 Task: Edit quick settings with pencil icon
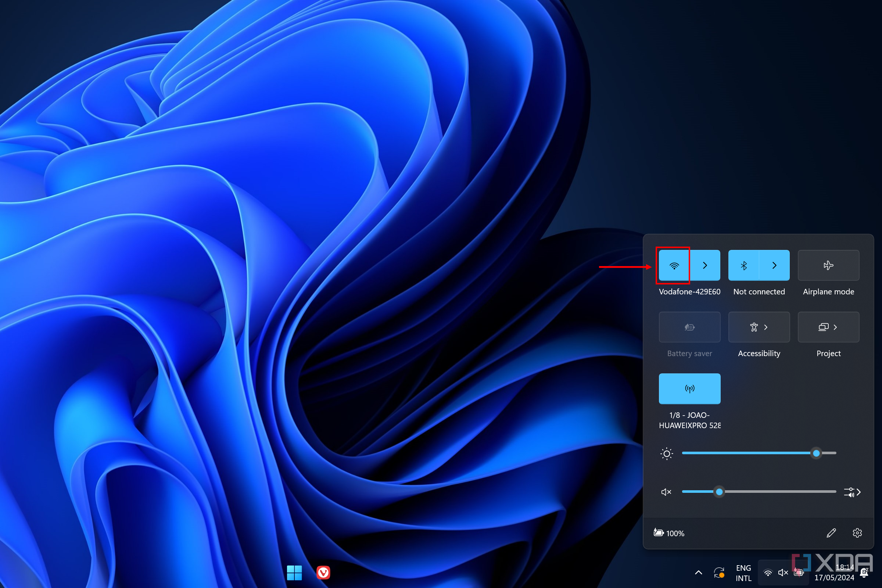831,533
